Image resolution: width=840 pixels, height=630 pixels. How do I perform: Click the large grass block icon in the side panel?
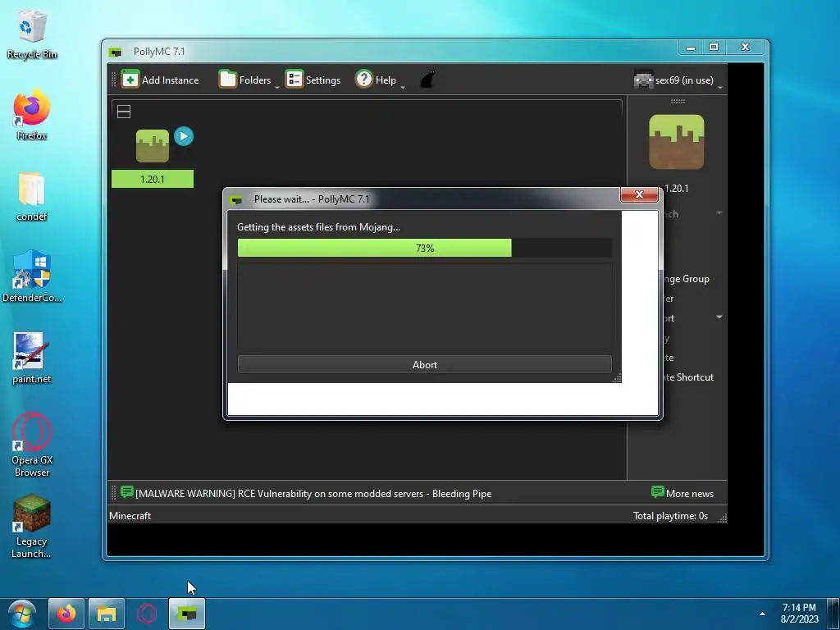tap(676, 141)
